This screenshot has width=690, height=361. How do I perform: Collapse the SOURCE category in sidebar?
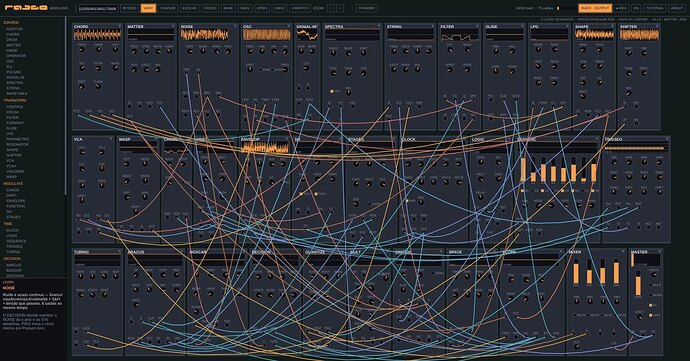[11, 22]
